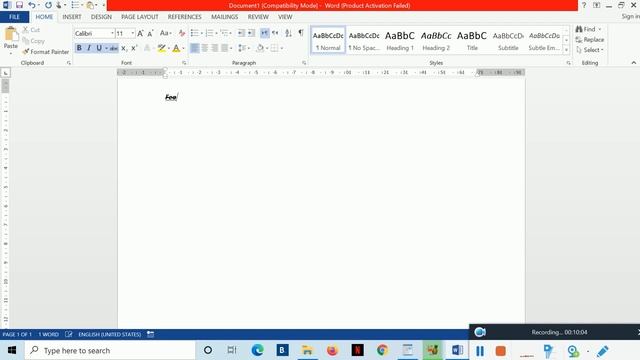Screen dimensions: 640x360
Task: Switch to the DESIGN tab
Action: pos(101,17)
